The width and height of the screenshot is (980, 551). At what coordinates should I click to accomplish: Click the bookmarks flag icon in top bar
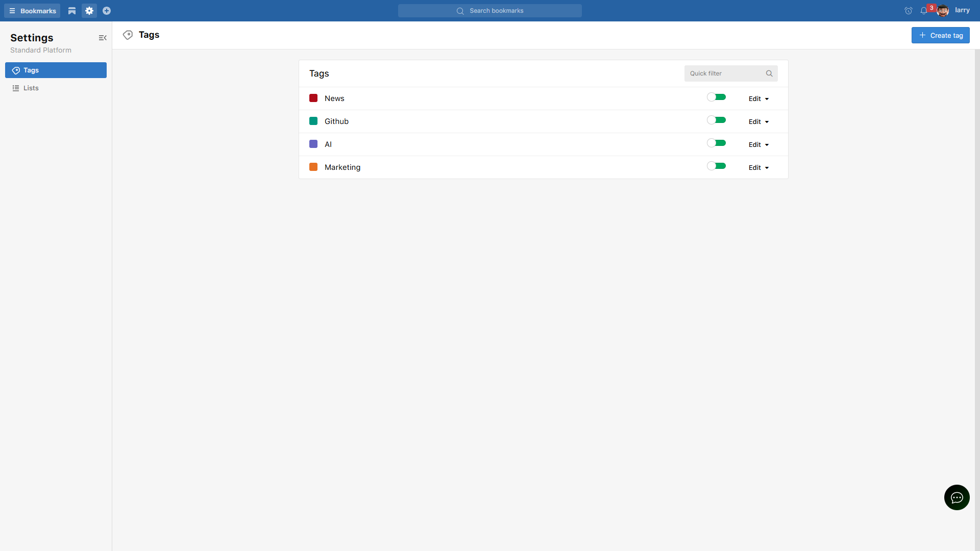click(72, 11)
